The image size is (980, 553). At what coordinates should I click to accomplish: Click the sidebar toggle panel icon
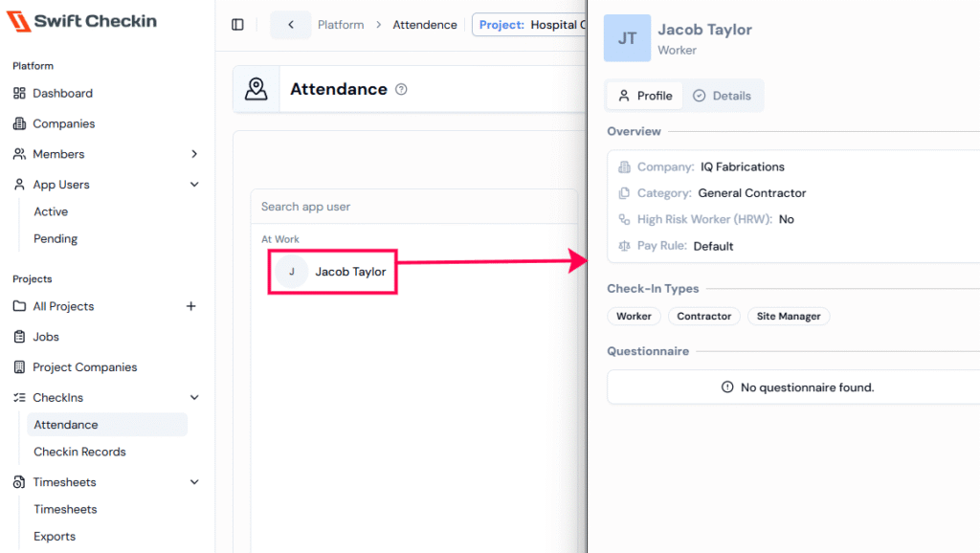tap(238, 25)
